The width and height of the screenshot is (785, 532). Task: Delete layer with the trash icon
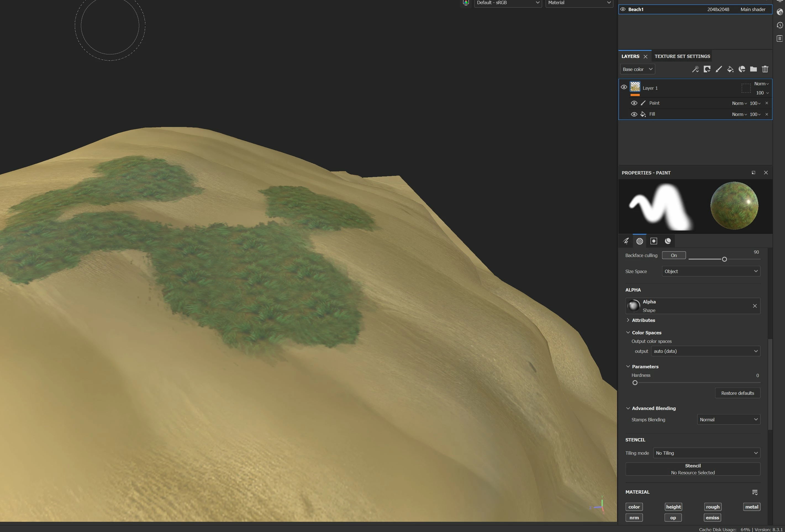tap(765, 69)
